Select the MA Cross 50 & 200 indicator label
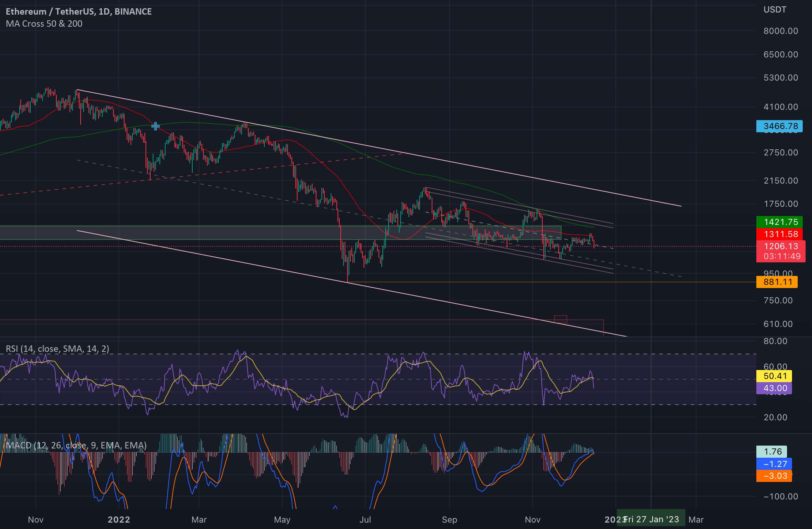This screenshot has width=812, height=529. 44,24
